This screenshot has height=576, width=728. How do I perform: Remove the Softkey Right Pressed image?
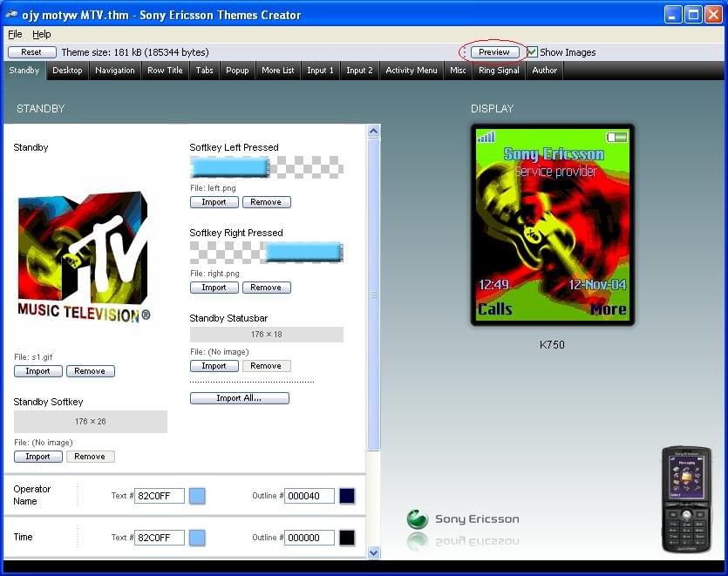(x=266, y=288)
